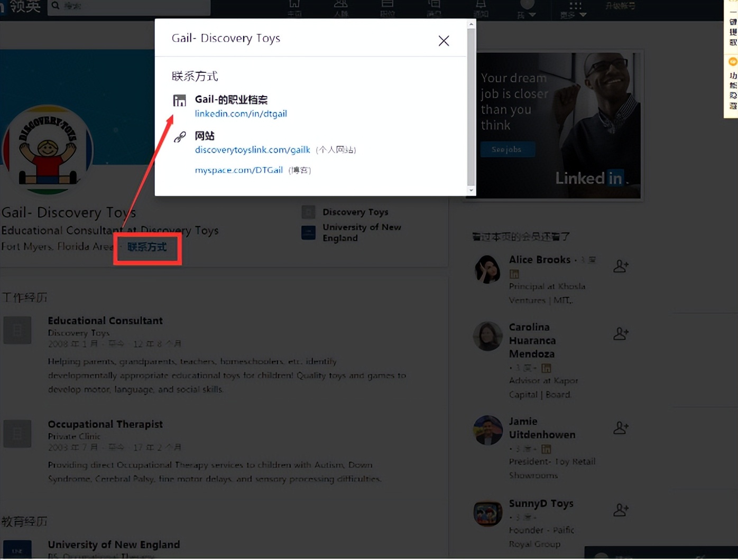Open Alice Brooks profile name link
Screen dimensions: 738x560
point(540,259)
